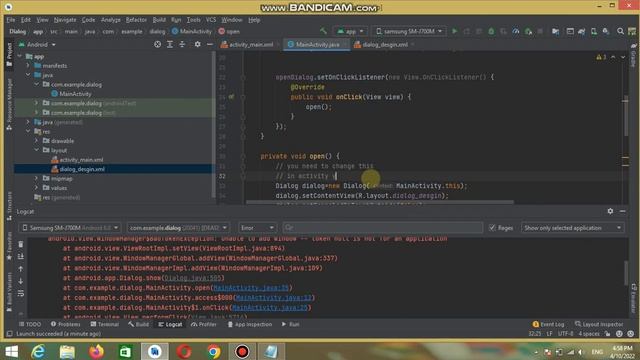Follow the Dialog.java stack trace link
Screen dimensions: 640x360
point(192,278)
